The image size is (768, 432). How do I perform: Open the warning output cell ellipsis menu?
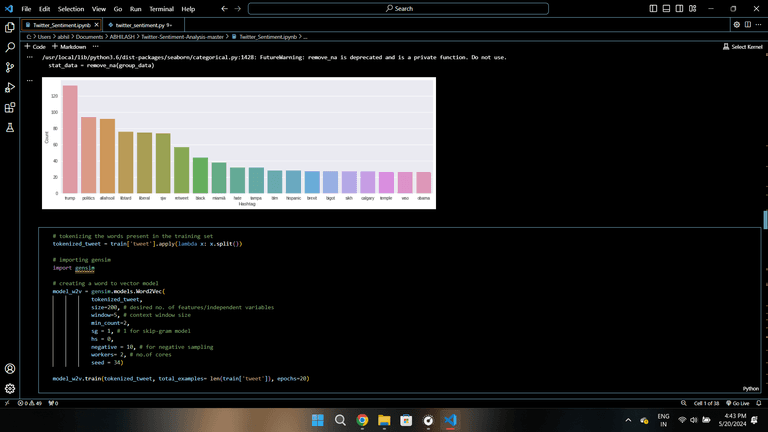tap(30, 57)
